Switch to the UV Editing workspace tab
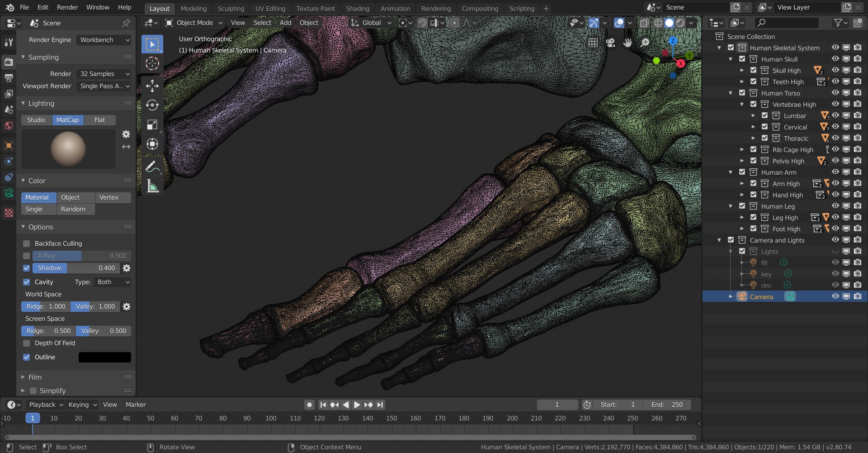 click(270, 8)
